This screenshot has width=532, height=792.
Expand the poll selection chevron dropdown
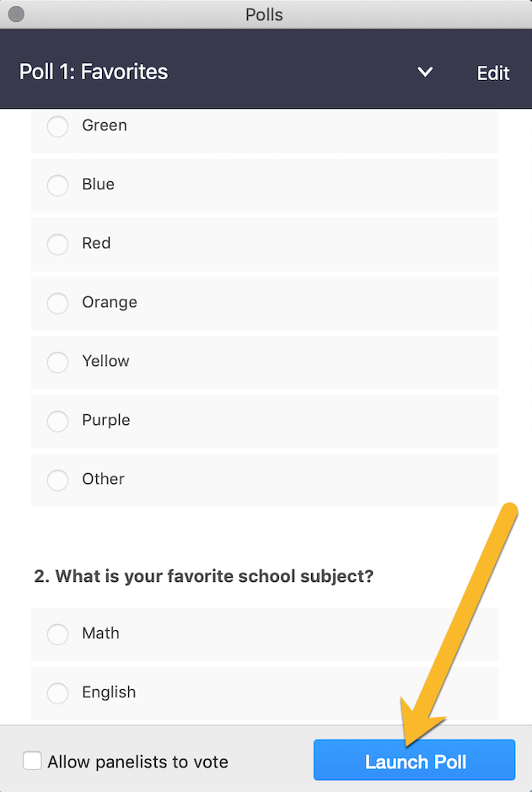coord(425,73)
